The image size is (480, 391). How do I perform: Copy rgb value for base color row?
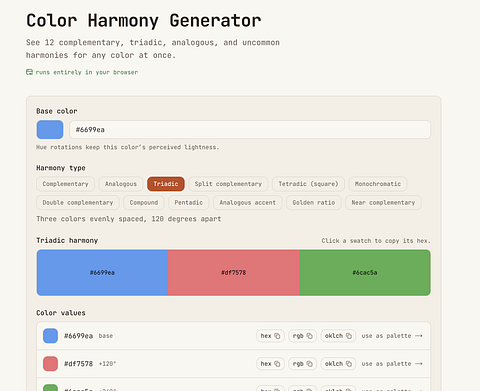(x=302, y=336)
